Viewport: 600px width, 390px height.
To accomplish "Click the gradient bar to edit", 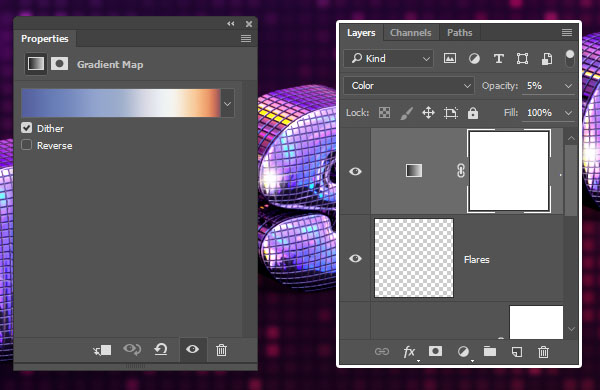I will [x=121, y=103].
